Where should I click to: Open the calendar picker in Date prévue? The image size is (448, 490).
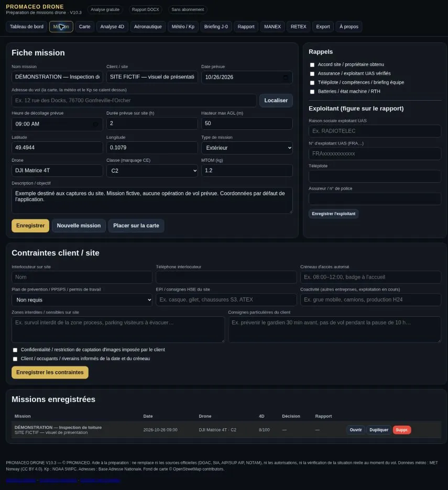(x=286, y=77)
